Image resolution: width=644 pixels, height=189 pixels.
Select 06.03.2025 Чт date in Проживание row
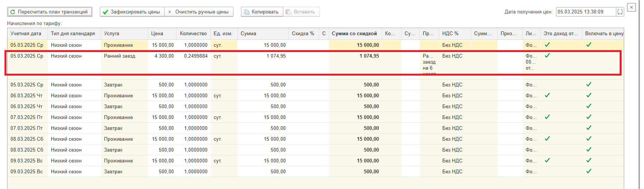coord(27,95)
